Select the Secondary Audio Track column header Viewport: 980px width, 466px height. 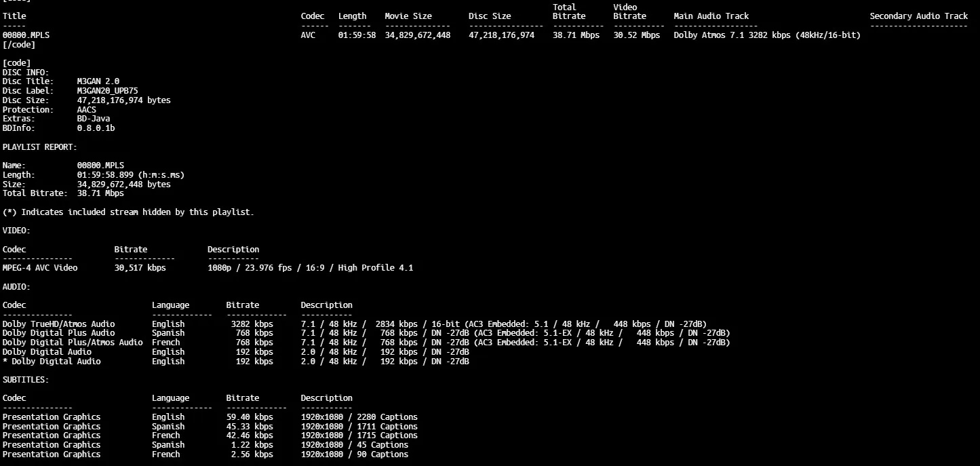tap(918, 16)
